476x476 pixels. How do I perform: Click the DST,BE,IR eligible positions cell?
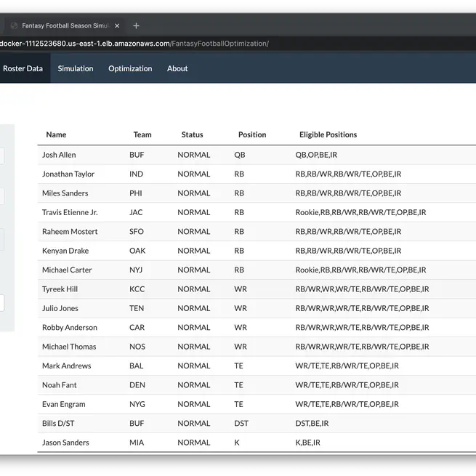tap(312, 423)
